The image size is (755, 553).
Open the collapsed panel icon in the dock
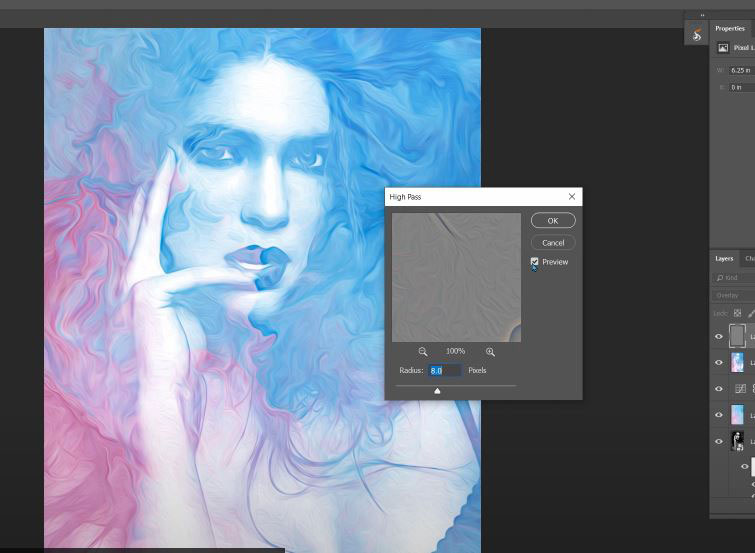[697, 35]
